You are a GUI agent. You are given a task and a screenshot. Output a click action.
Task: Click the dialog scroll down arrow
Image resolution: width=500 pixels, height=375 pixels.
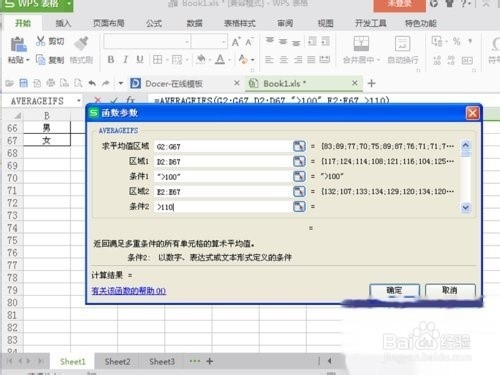click(x=466, y=208)
